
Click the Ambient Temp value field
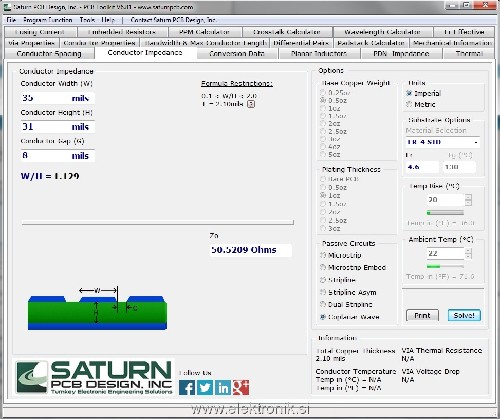445,253
